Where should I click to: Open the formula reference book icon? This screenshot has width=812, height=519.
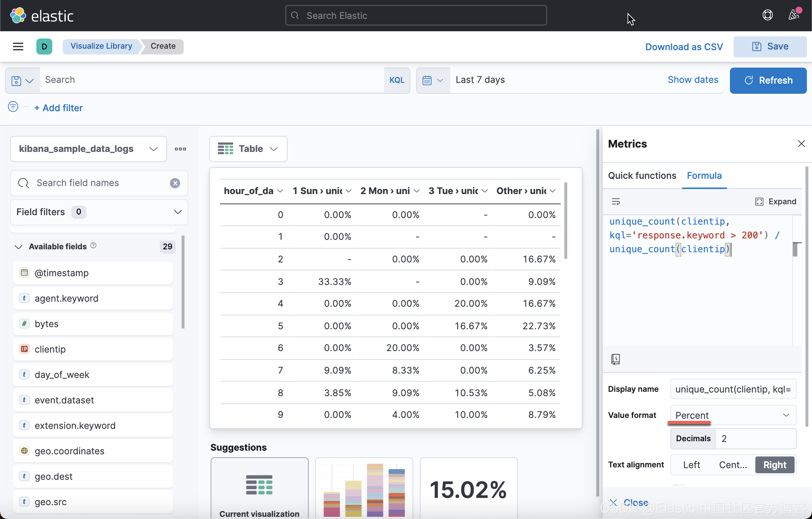coord(616,359)
